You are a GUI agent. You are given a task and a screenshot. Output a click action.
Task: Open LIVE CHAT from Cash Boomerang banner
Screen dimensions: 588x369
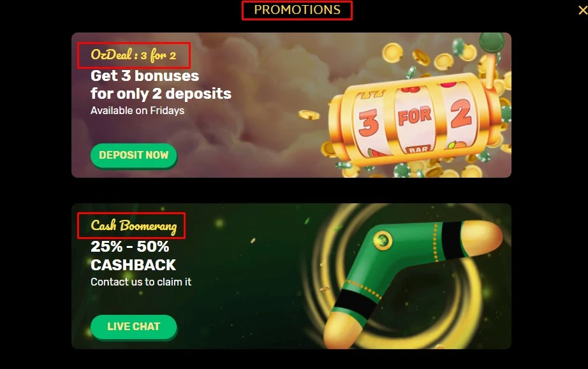point(133,327)
